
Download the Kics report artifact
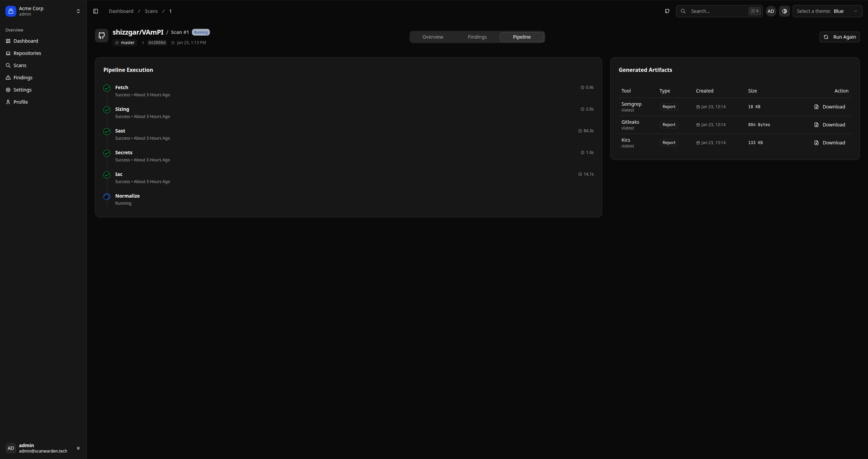830,143
